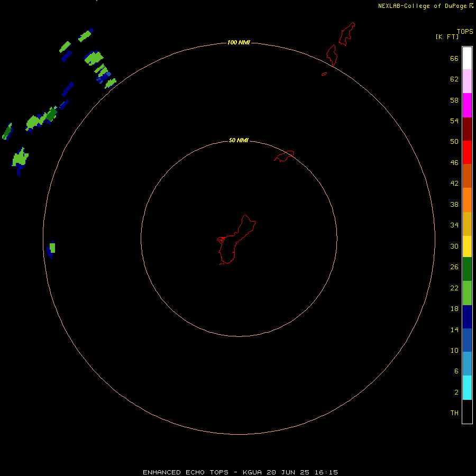Click the light green 26 kft swatch

click(467, 293)
